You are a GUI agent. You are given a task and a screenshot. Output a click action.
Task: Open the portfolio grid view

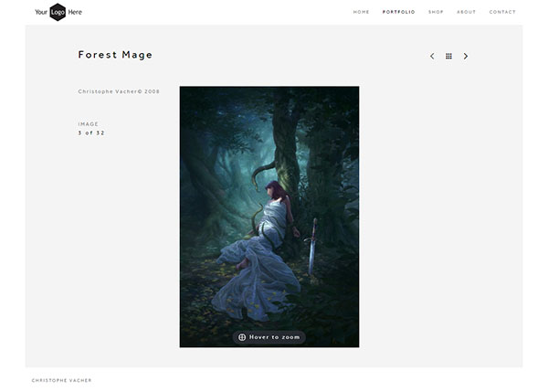point(448,57)
